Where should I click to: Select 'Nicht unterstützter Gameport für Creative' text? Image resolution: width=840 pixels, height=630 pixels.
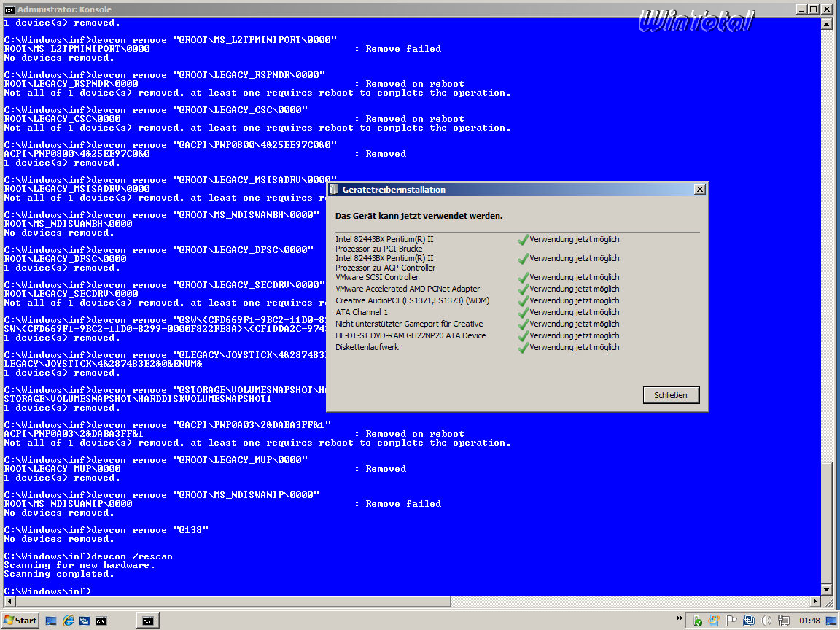[409, 324]
